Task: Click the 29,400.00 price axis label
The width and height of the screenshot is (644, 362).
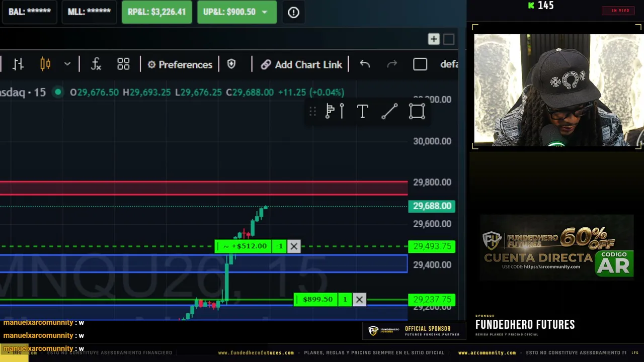Action: 432,265
